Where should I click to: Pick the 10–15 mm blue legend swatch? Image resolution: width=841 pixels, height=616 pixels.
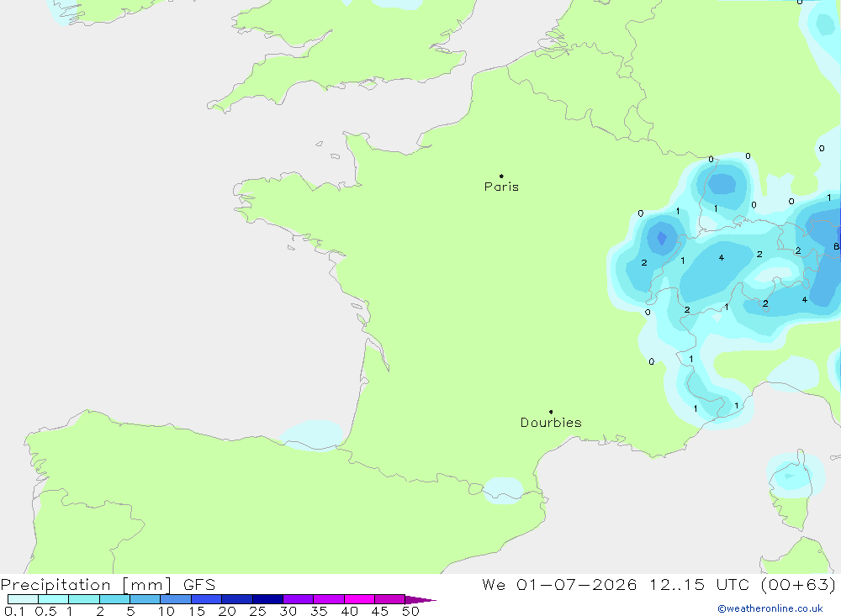pyautogui.click(x=176, y=599)
